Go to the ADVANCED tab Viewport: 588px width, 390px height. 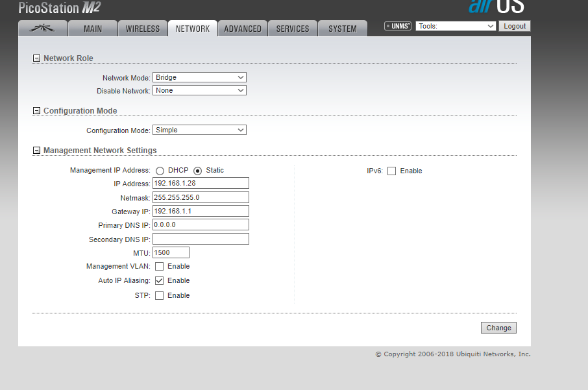click(243, 29)
